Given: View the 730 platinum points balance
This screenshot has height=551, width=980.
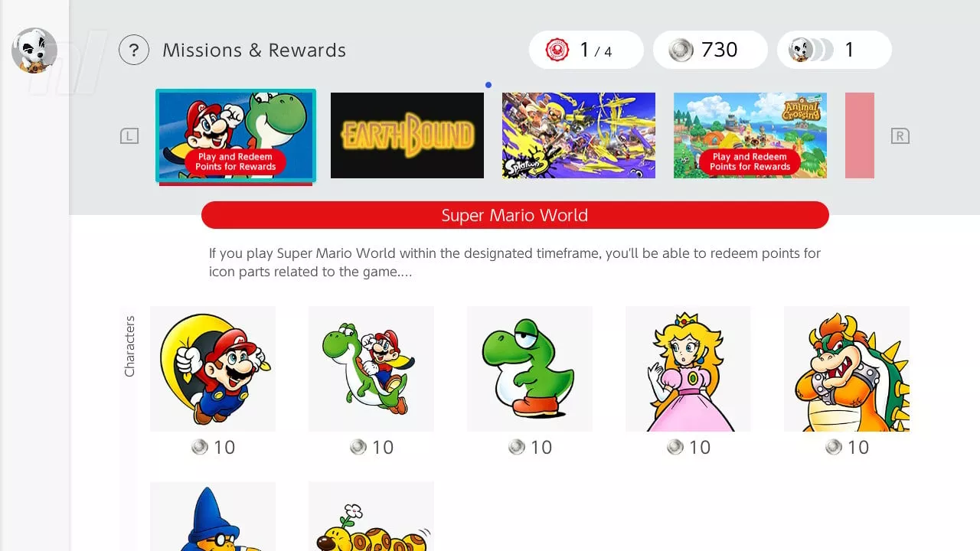Looking at the screenshot, I should pyautogui.click(x=710, y=51).
